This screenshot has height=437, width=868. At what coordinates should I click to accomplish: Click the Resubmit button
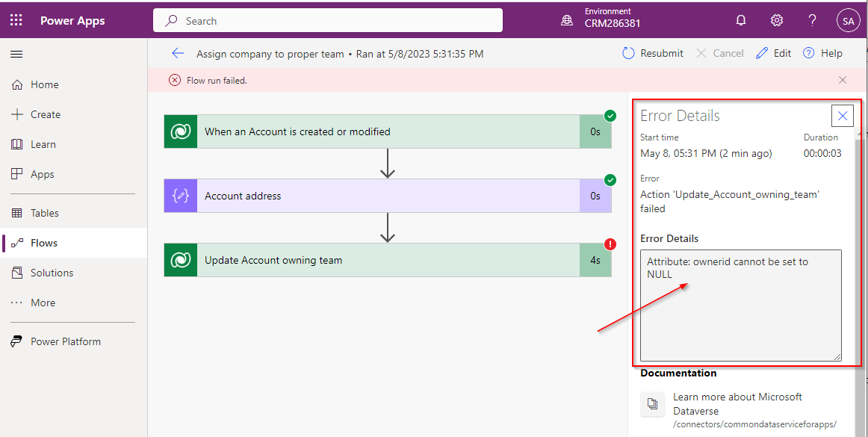653,53
